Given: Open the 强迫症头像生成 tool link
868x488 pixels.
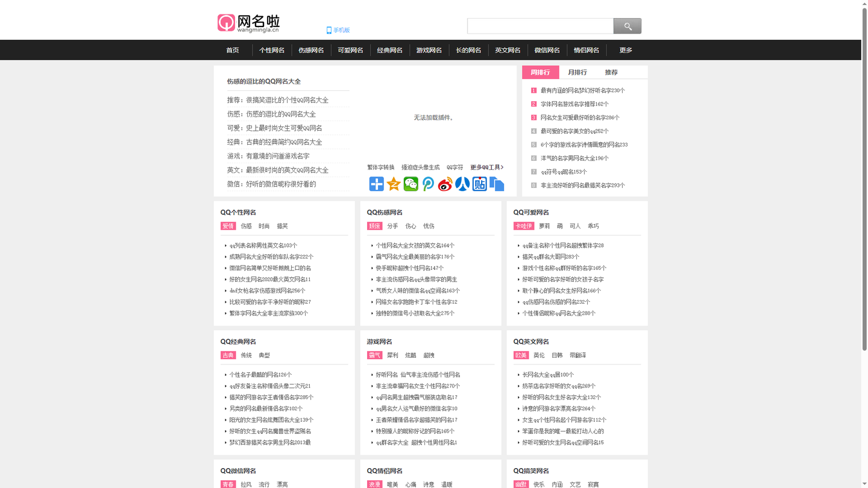Looking at the screenshot, I should point(421,167).
